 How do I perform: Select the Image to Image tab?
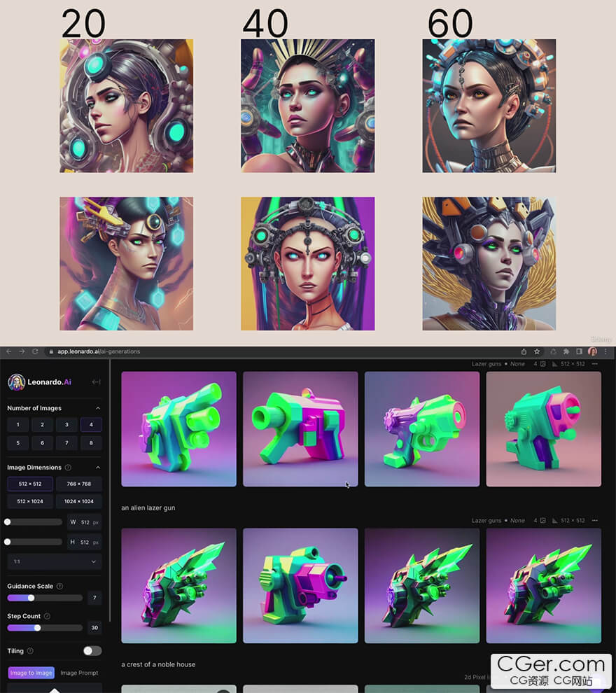(x=31, y=673)
